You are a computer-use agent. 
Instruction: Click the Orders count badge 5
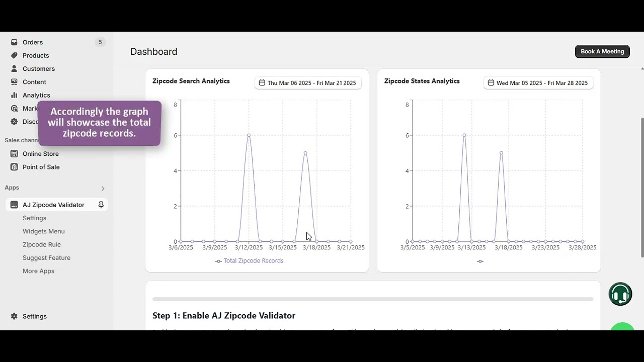coord(100,42)
